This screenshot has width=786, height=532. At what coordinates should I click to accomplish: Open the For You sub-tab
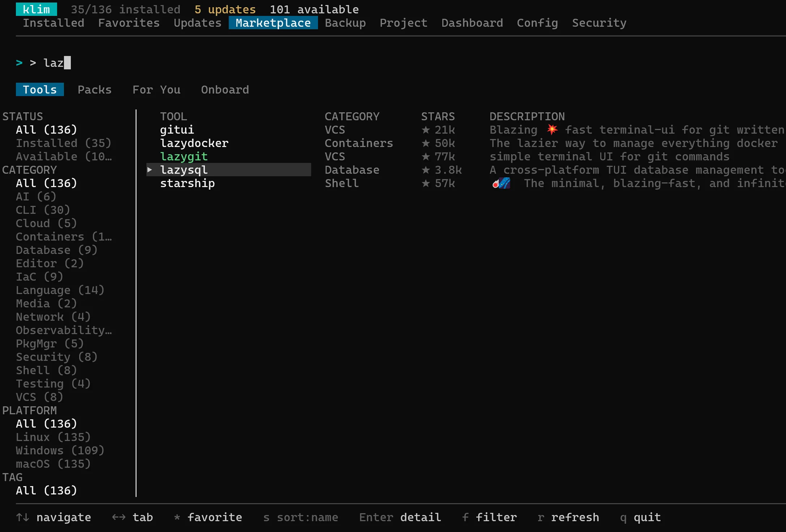[156, 90]
